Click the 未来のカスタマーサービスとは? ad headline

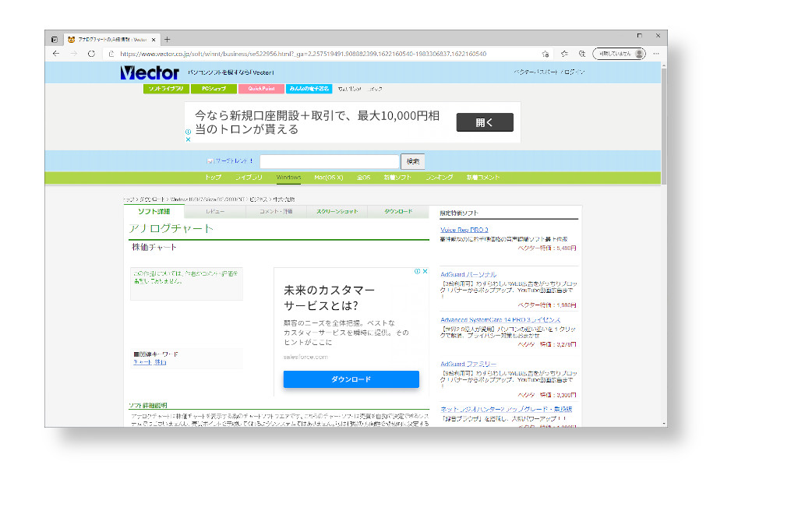coord(329,298)
